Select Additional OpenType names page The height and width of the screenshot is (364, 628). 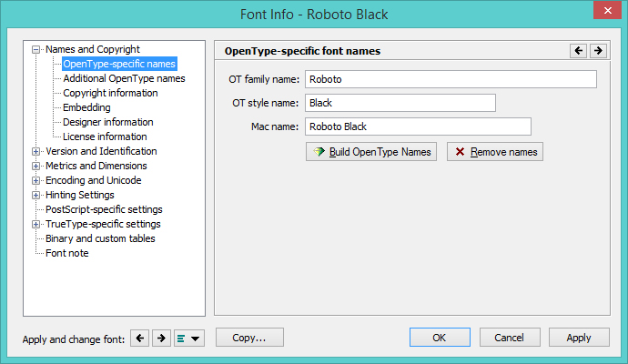(x=124, y=79)
